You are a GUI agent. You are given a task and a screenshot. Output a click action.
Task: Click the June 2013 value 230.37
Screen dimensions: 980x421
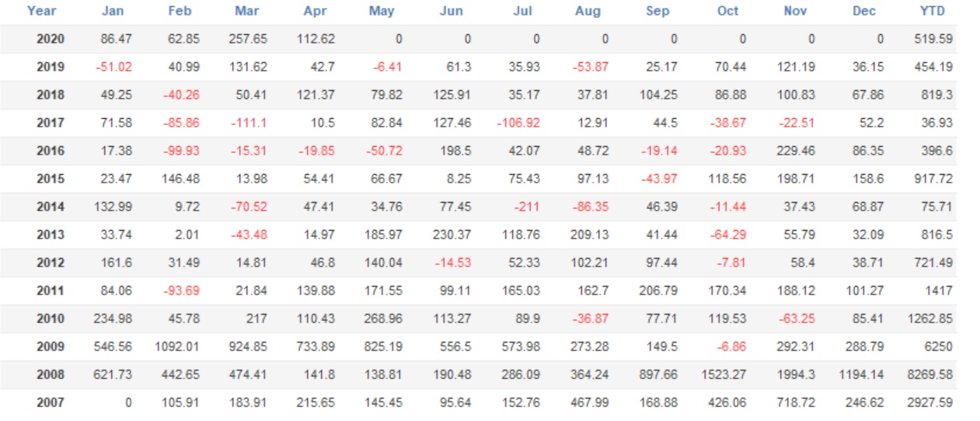coord(452,235)
